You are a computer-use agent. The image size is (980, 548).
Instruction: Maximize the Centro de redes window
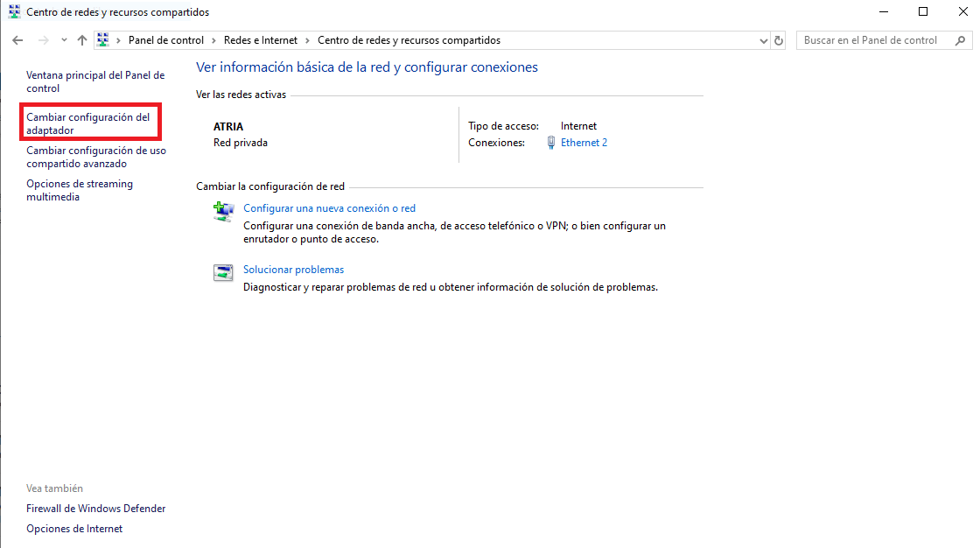tap(923, 12)
